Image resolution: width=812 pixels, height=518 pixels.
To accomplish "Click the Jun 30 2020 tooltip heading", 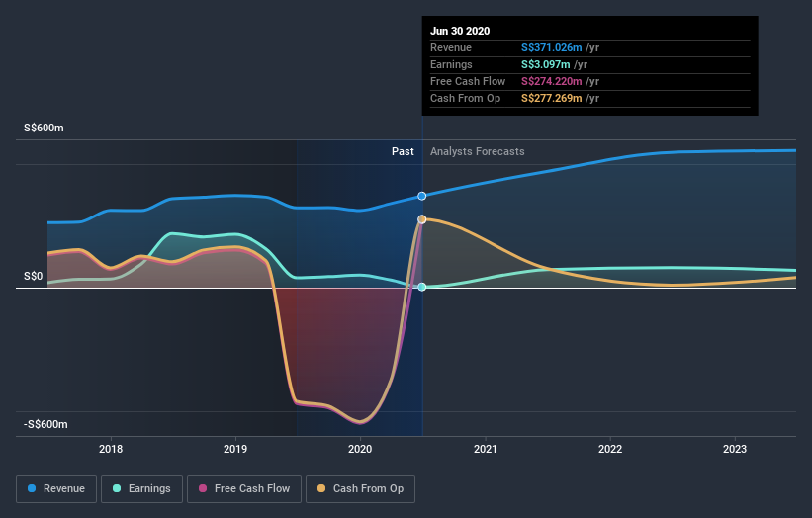I will pyautogui.click(x=460, y=31).
